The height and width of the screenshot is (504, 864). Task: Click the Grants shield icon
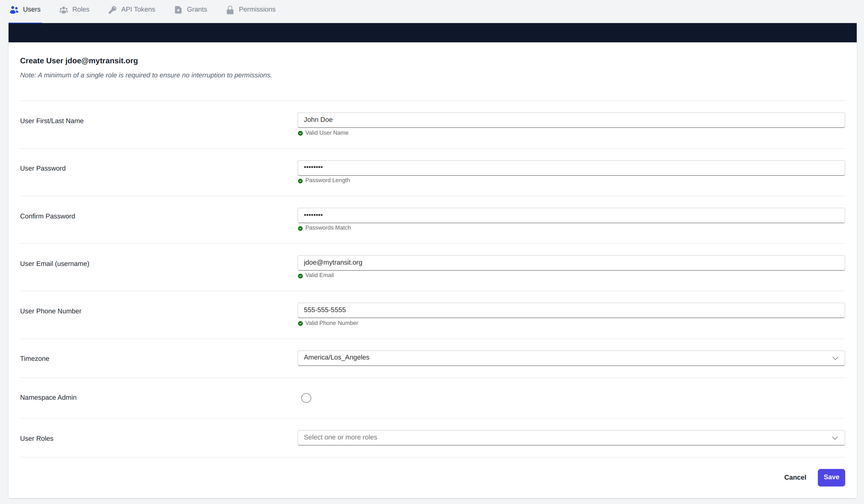coord(178,9)
